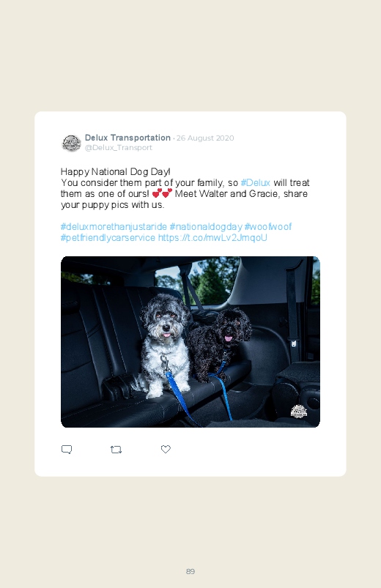Open the dogs in car photo
The width and height of the screenshot is (381, 588).
pyautogui.click(x=190, y=342)
